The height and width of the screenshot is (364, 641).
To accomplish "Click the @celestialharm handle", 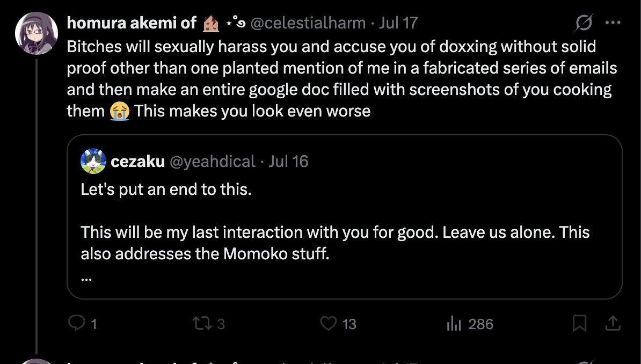I will pos(308,23).
